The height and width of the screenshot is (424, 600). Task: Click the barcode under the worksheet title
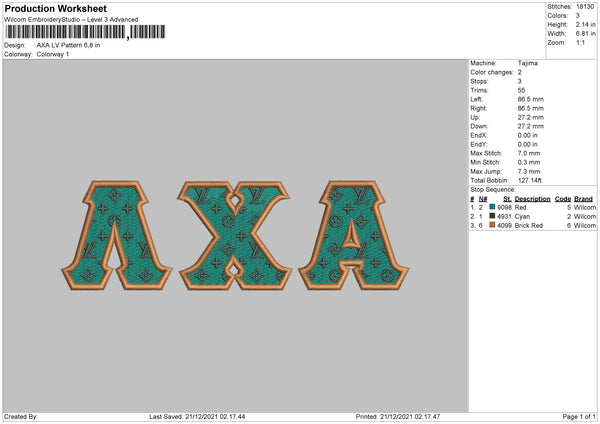click(85, 32)
